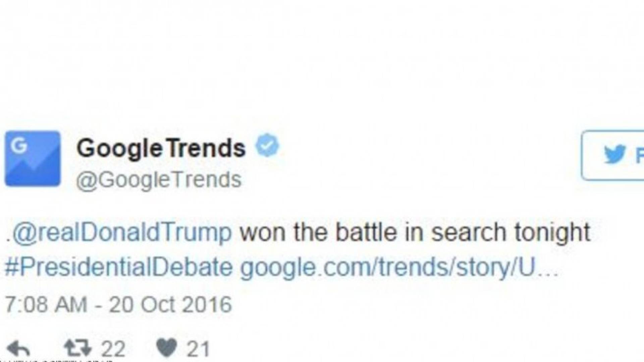The height and width of the screenshot is (362, 644).
Task: Click the 7:08 AM time text
Action: click(x=46, y=305)
